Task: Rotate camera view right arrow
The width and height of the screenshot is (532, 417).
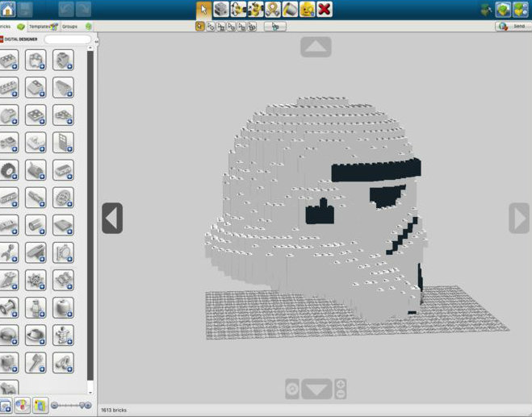Action: coord(519,218)
